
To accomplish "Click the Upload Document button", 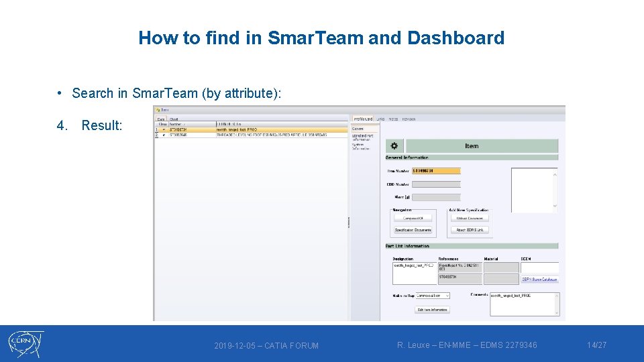I will (470, 219).
